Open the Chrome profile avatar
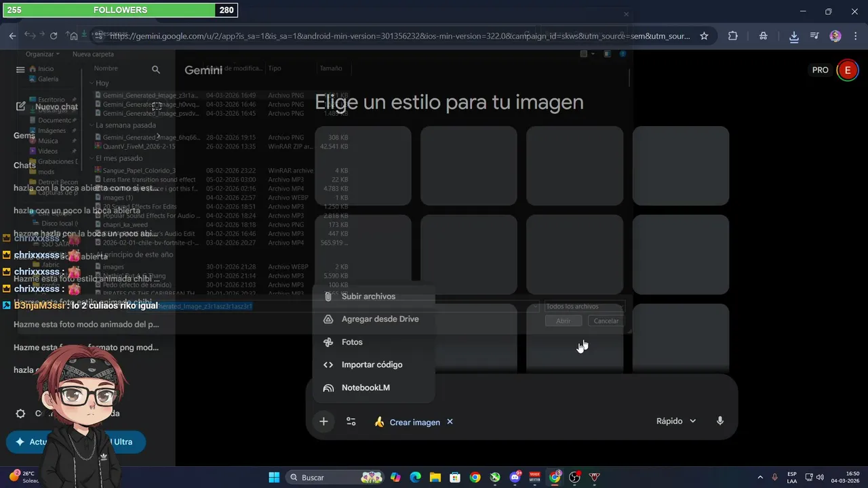 pyautogui.click(x=835, y=36)
